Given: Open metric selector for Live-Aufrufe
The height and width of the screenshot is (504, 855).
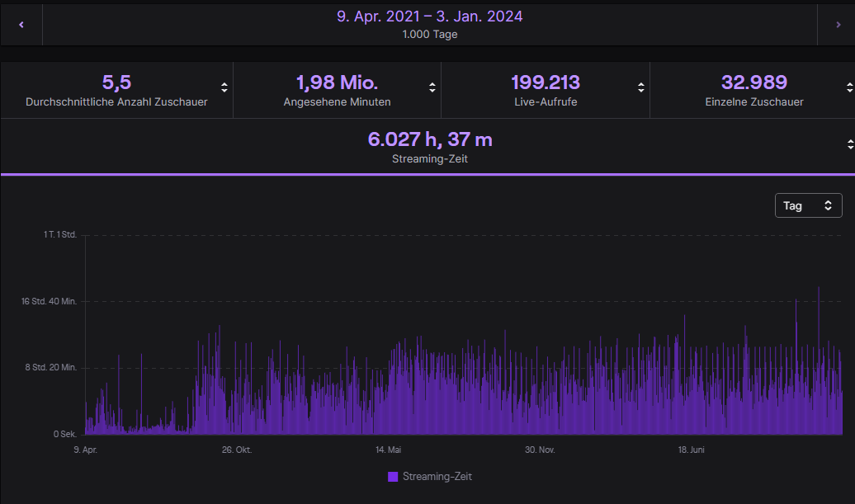Looking at the screenshot, I should (x=640, y=87).
